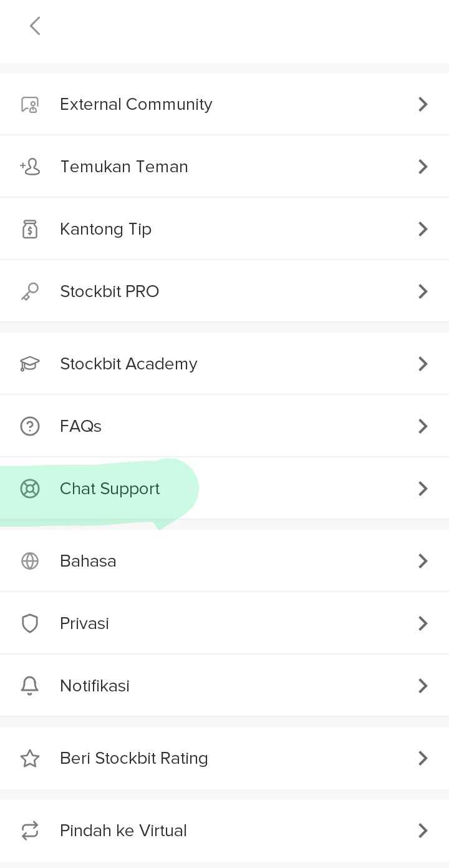Open the Chat Support menu entry
The height and width of the screenshot is (868, 449).
point(110,489)
